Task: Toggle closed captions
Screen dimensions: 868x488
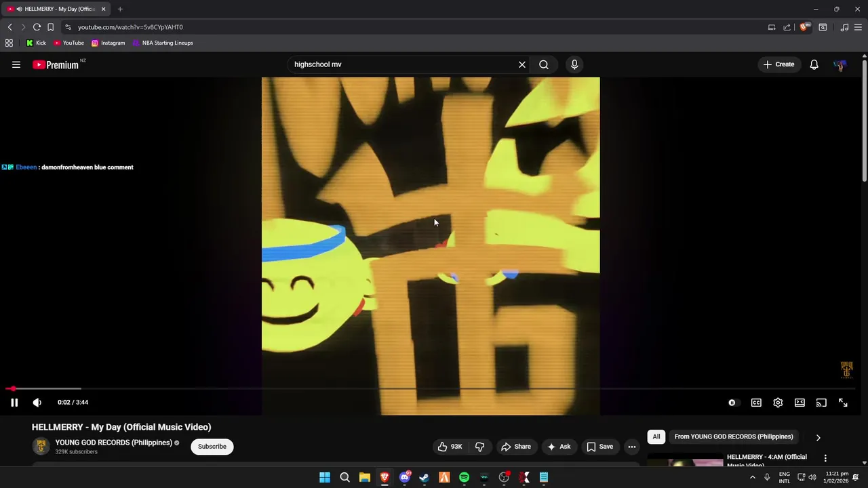Action: (x=756, y=403)
